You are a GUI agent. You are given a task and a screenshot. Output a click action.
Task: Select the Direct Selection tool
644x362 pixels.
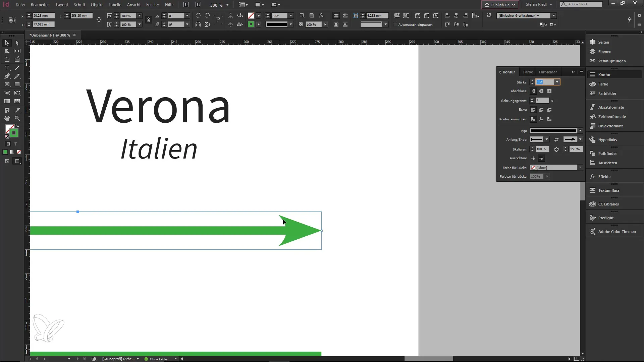click(x=17, y=43)
